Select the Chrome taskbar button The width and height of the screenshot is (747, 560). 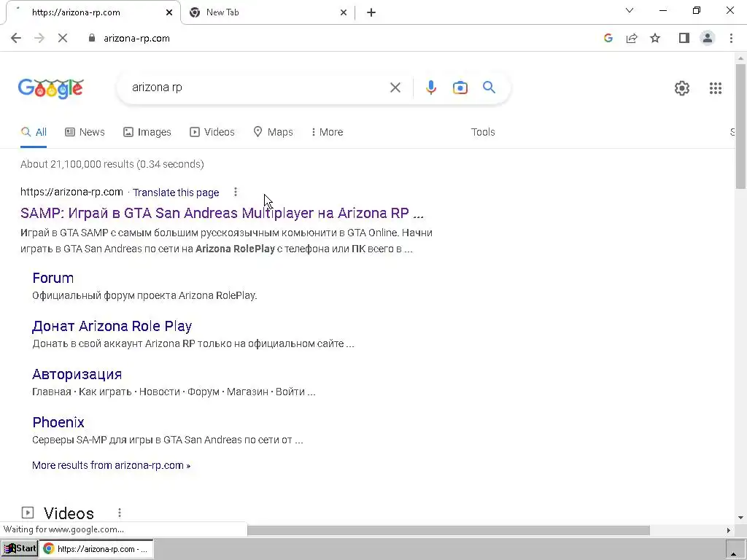96,548
